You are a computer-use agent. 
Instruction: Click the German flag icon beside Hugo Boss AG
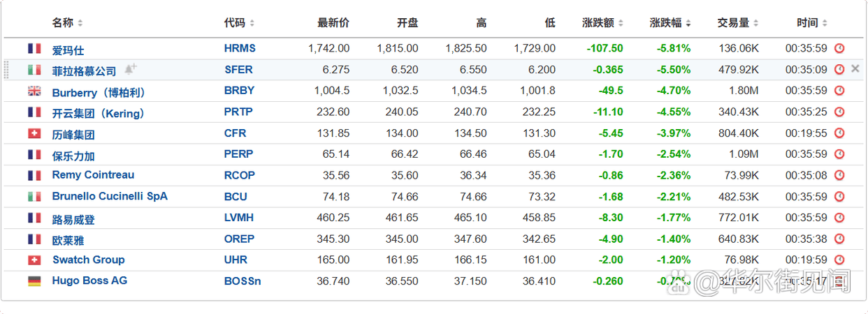tap(34, 281)
